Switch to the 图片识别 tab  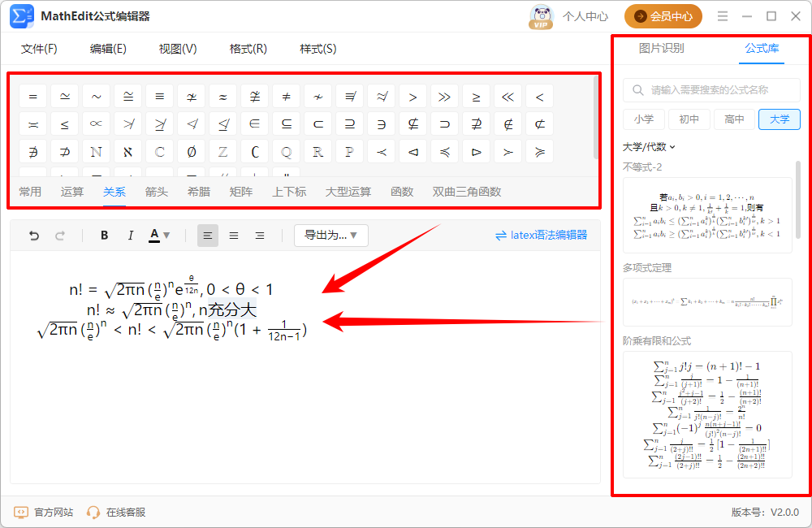tap(661, 48)
